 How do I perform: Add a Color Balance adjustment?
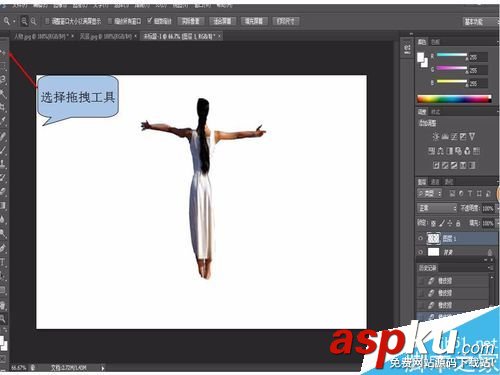pos(441,151)
